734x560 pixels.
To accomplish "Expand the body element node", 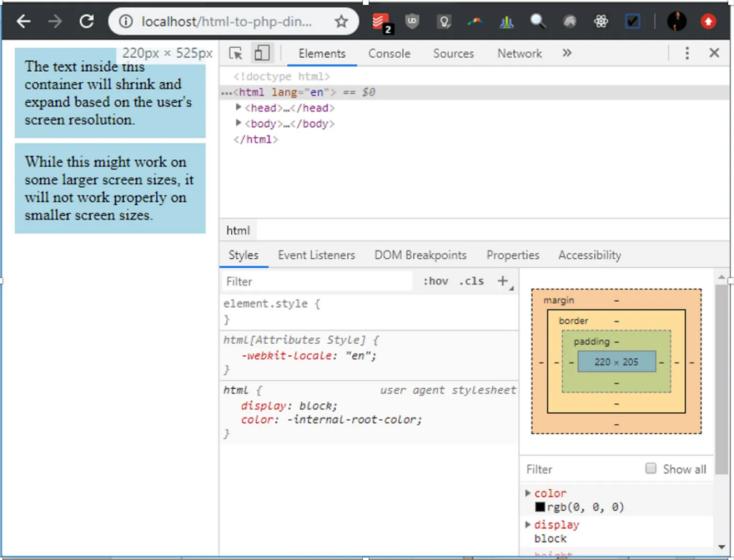I will [x=239, y=123].
